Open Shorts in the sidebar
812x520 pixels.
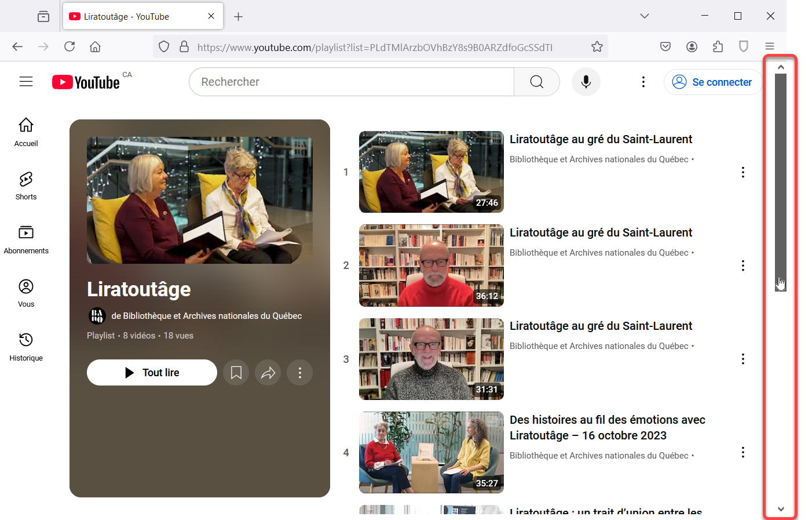tap(26, 186)
